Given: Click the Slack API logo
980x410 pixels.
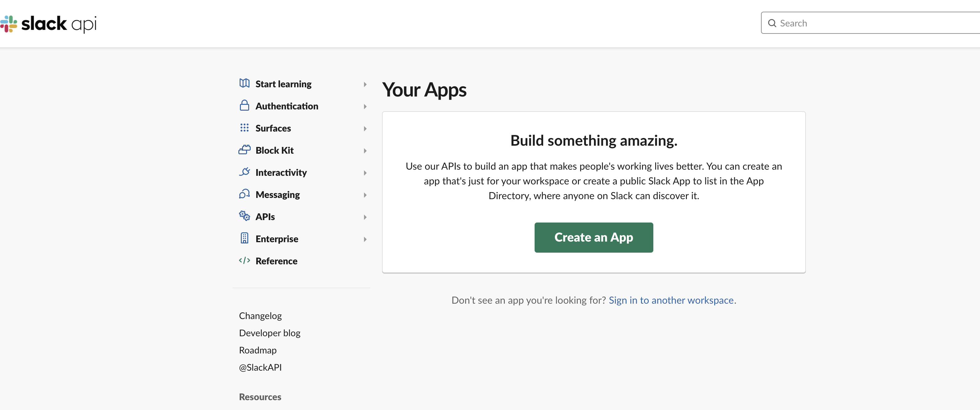Looking at the screenshot, I should pyautogui.click(x=48, y=24).
